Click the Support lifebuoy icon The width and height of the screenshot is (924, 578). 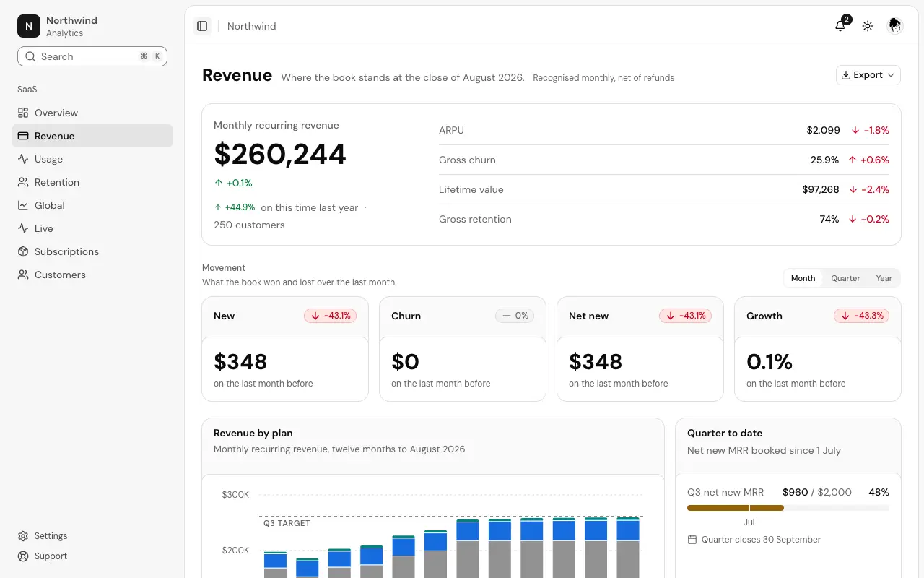click(23, 556)
